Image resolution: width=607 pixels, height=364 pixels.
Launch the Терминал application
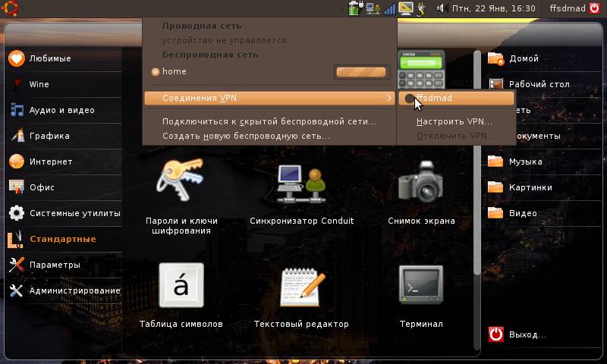[421, 296]
